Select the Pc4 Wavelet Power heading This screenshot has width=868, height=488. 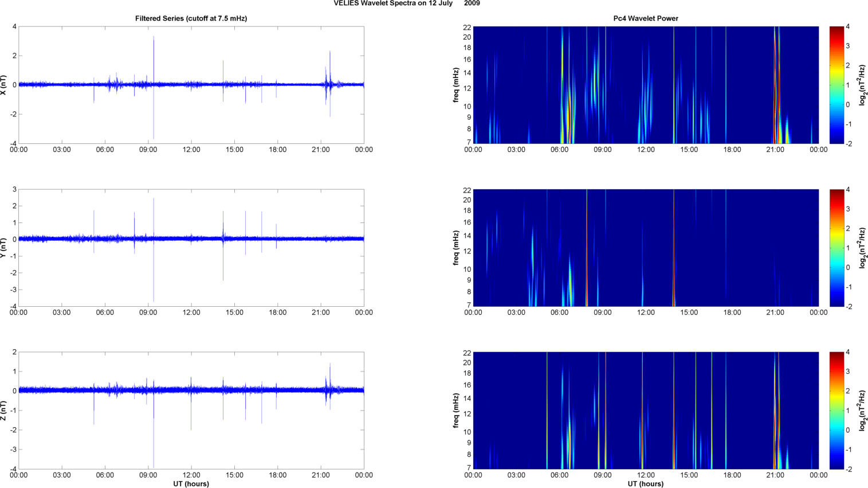[646, 18]
